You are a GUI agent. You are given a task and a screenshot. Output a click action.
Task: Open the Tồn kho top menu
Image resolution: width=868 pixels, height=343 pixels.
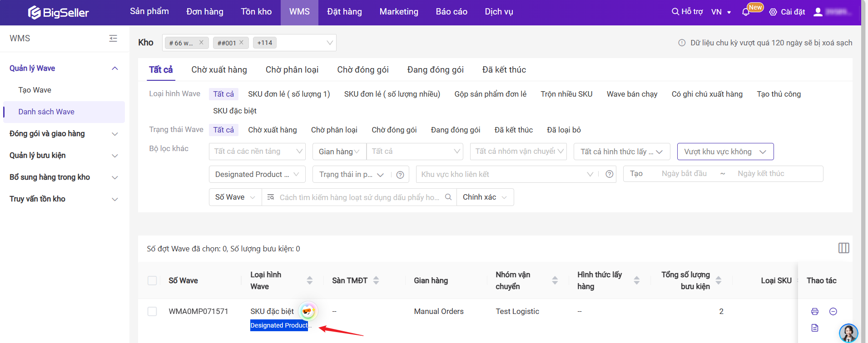(256, 12)
